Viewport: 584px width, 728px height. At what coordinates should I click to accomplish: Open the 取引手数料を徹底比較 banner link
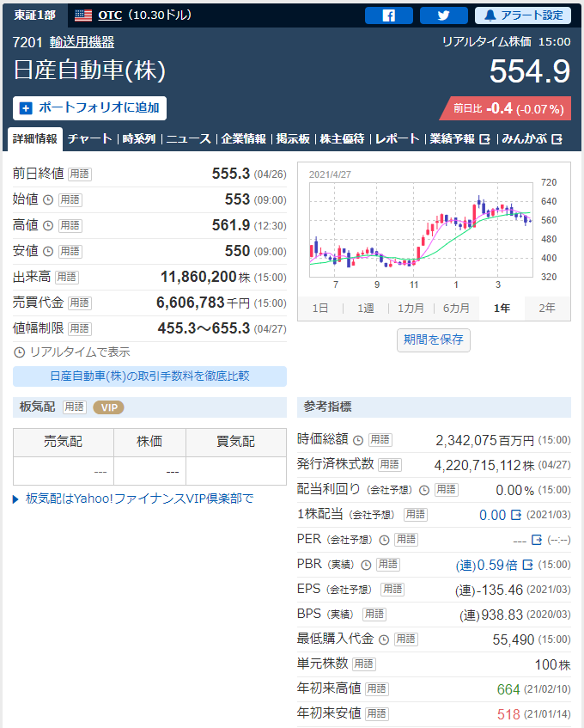149,376
